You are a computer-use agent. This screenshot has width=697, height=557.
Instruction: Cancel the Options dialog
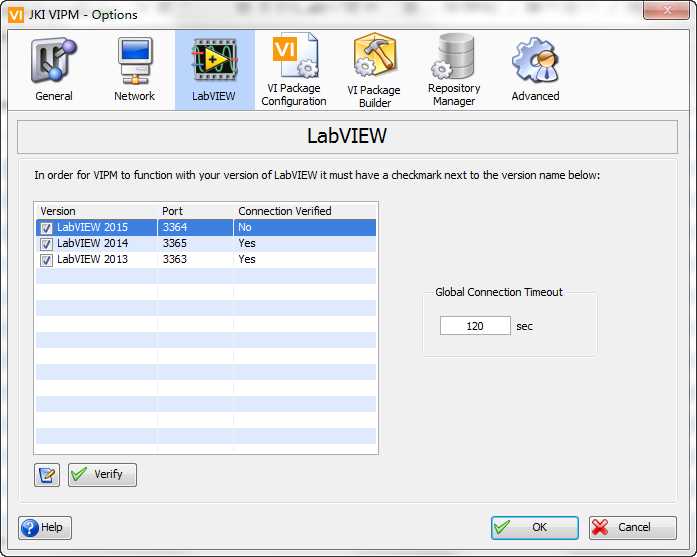[633, 528]
